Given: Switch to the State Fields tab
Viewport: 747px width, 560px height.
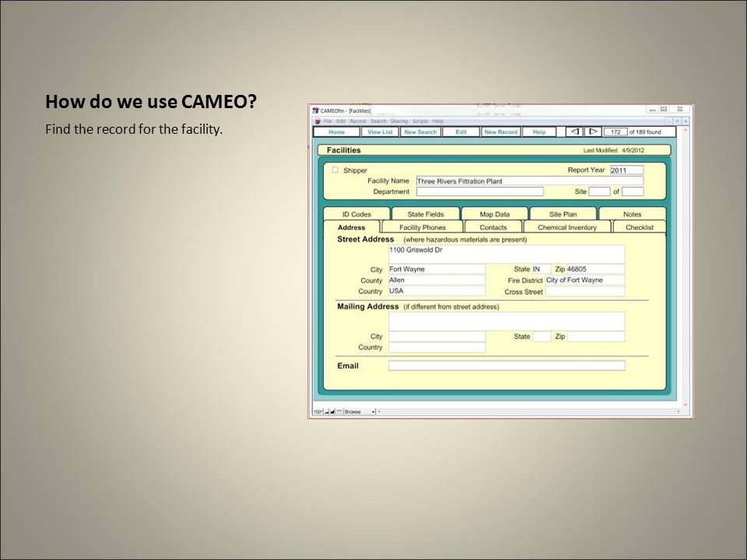Looking at the screenshot, I should pyautogui.click(x=426, y=214).
